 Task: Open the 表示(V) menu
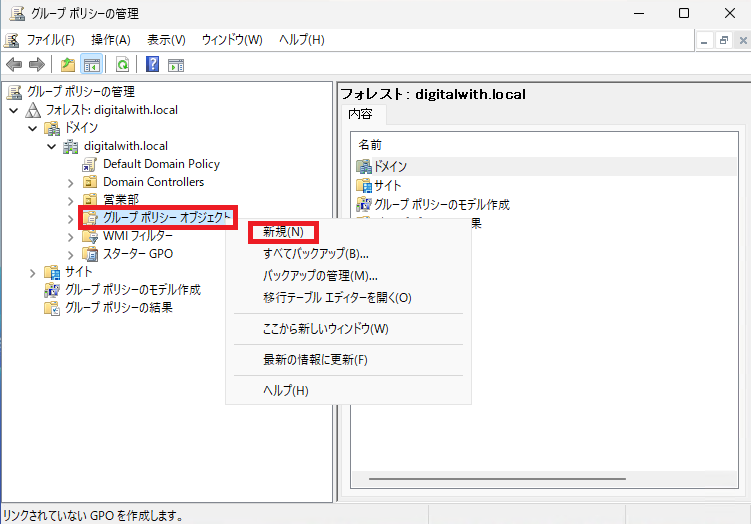166,40
